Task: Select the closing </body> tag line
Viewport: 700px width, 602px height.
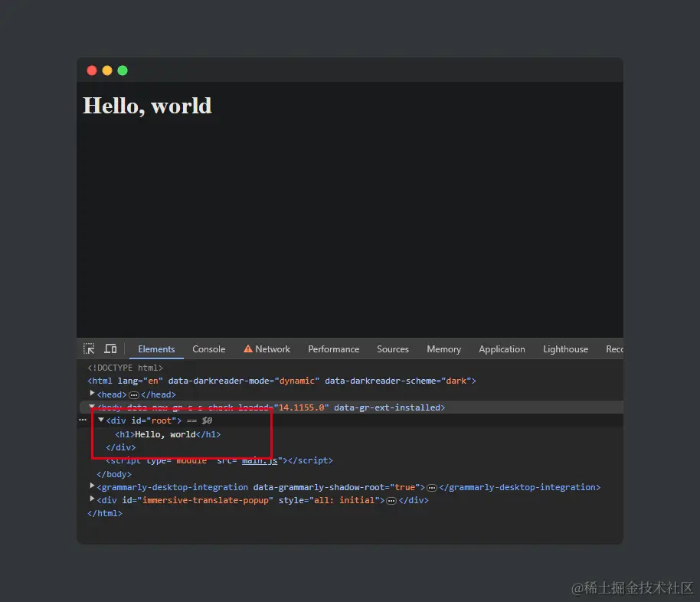Action: click(114, 474)
